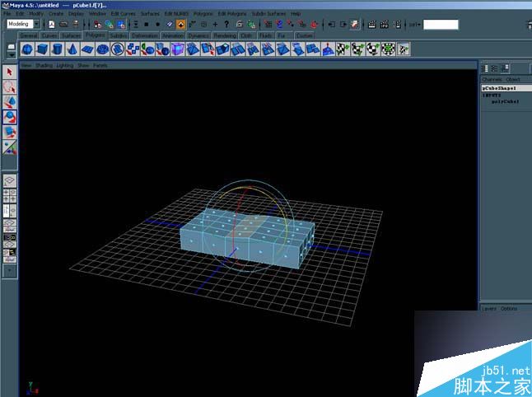Choose the Lasso select tool

10,86
